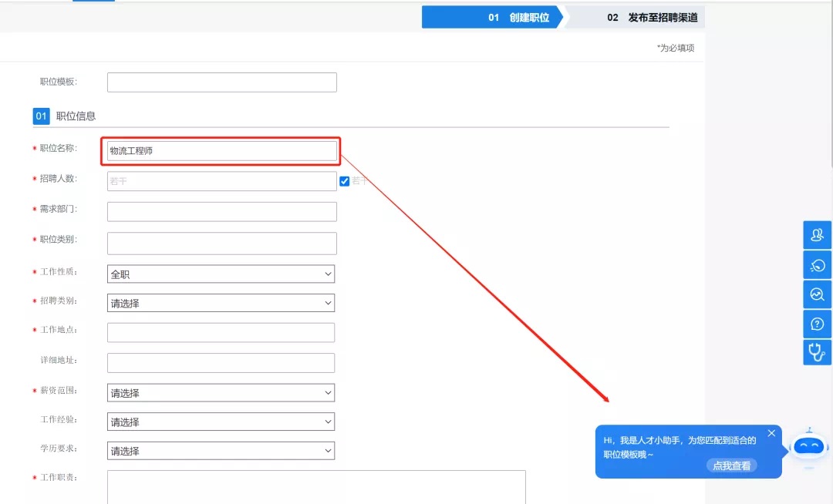Click the 点我查看 button

pos(731,465)
